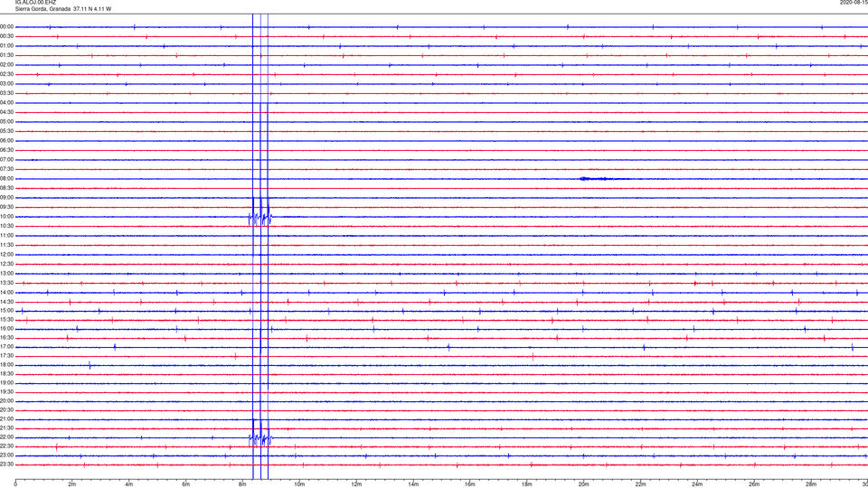The image size is (868, 488).
Task: Select the 05:30 trace label
Action: [x=6, y=131]
